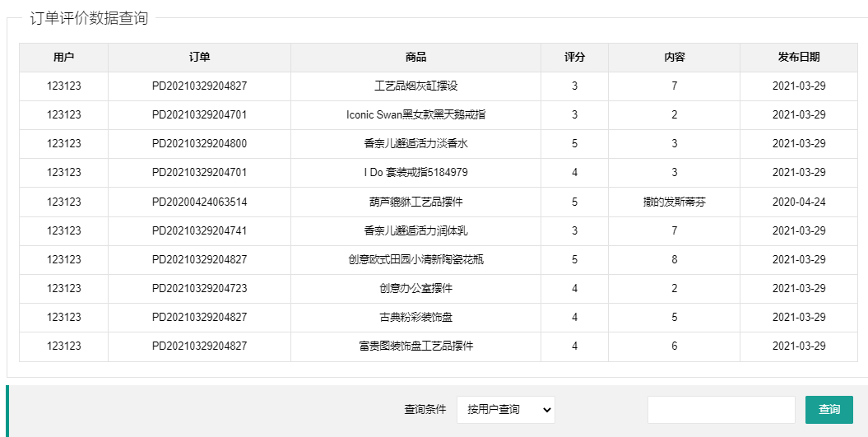Select product 葫芦貔貅工艺品摆件
The image size is (868, 437).
[415, 202]
